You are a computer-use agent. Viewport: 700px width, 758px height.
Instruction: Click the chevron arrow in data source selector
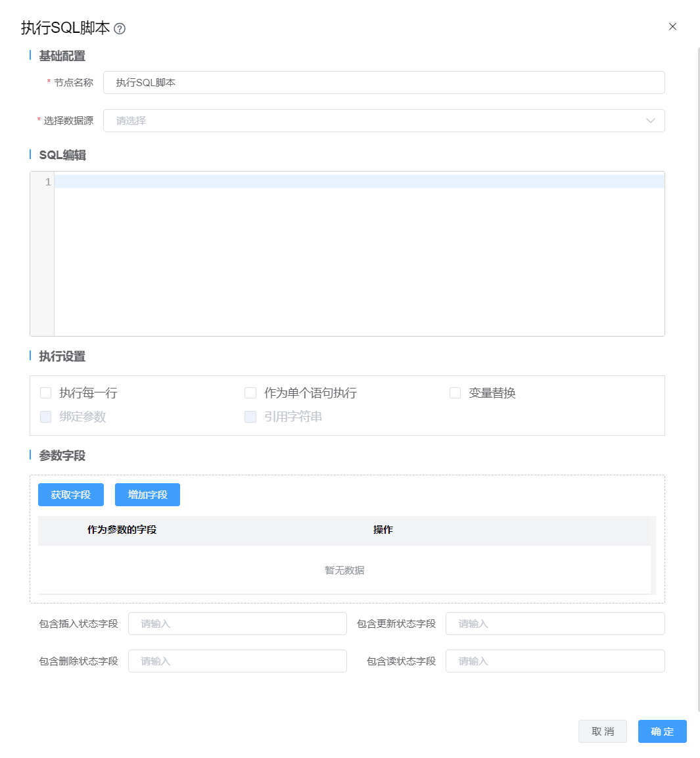650,121
